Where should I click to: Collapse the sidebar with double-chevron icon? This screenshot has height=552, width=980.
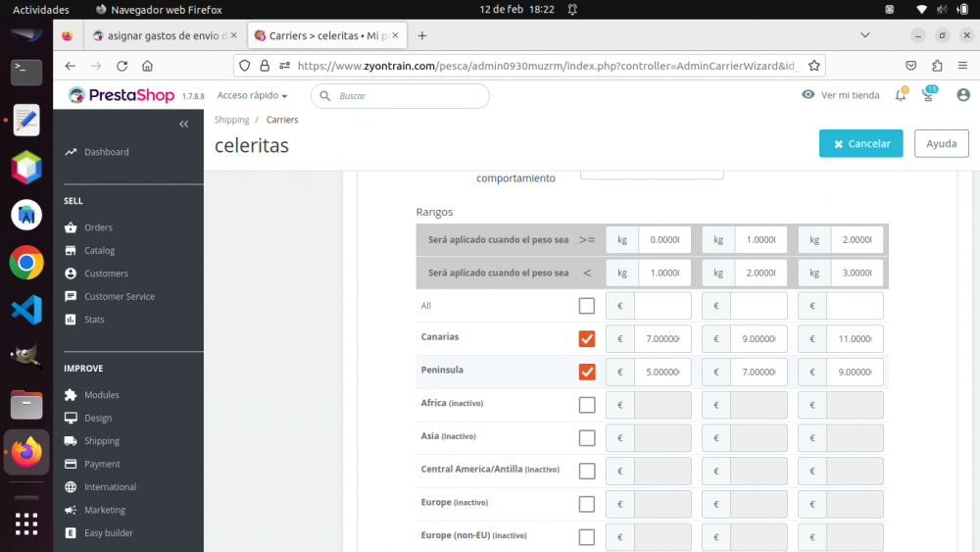pyautogui.click(x=184, y=124)
